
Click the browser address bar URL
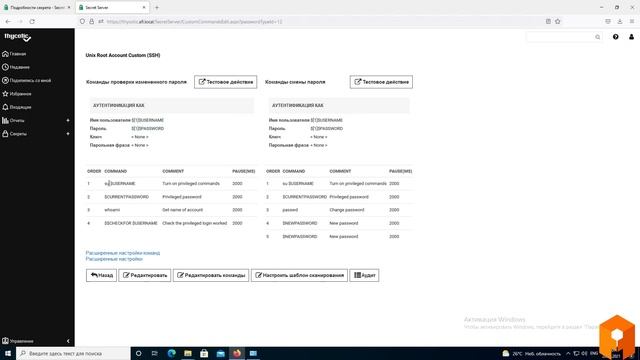(194, 21)
